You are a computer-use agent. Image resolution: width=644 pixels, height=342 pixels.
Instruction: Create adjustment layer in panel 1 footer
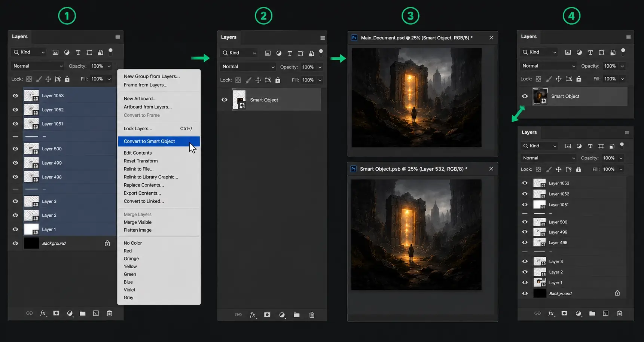coord(70,313)
